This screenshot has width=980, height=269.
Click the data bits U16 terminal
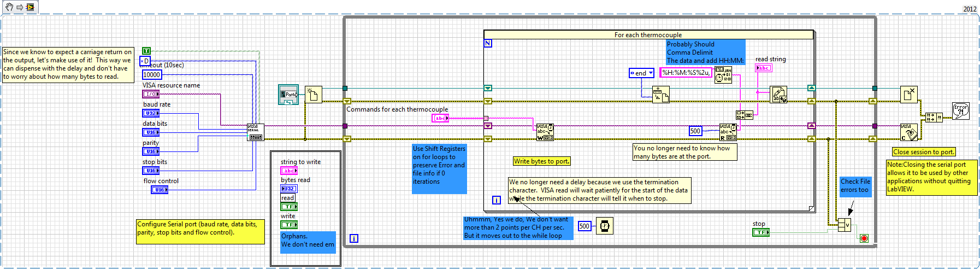pos(151,132)
